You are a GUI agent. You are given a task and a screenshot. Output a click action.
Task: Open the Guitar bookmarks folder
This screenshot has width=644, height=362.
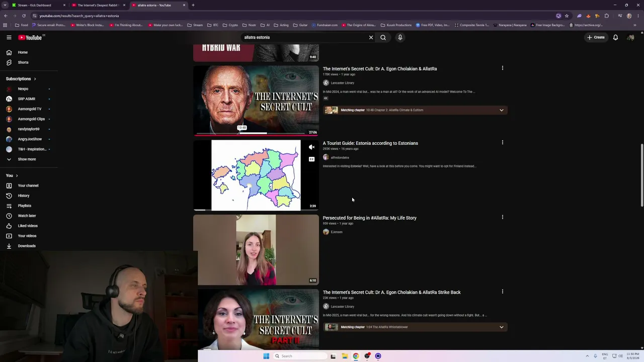[300, 25]
